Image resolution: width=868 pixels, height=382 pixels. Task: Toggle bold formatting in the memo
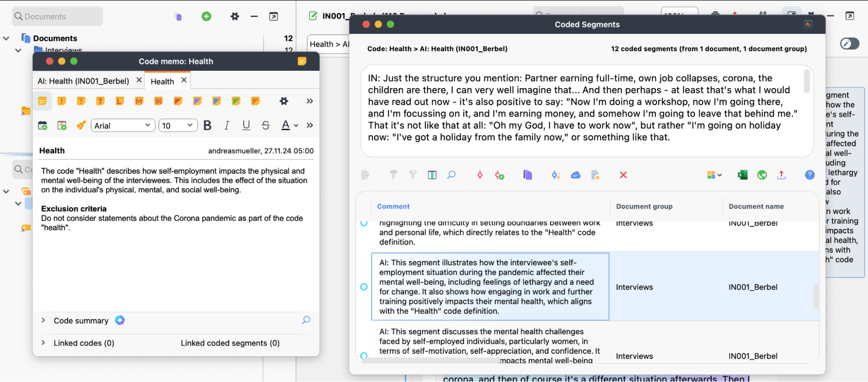207,125
